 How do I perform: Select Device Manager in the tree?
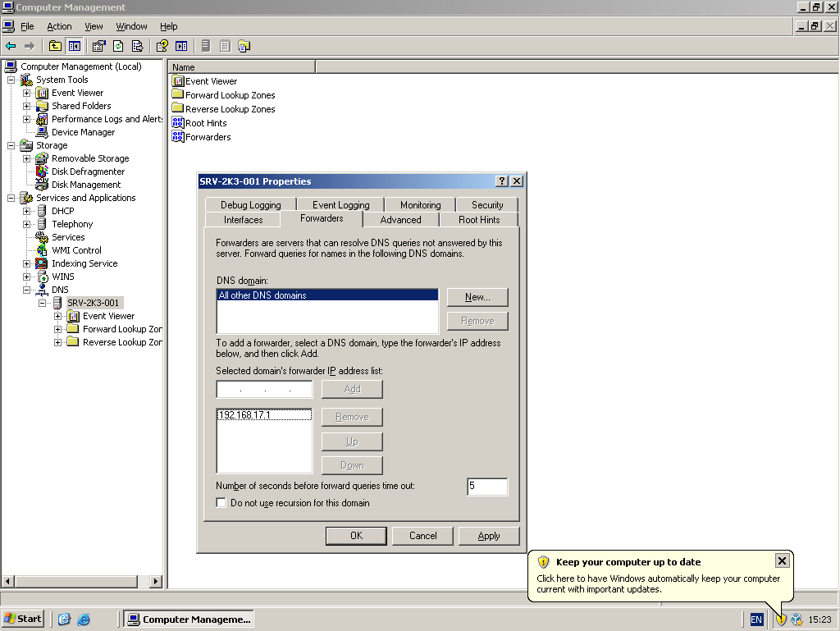pyautogui.click(x=83, y=132)
